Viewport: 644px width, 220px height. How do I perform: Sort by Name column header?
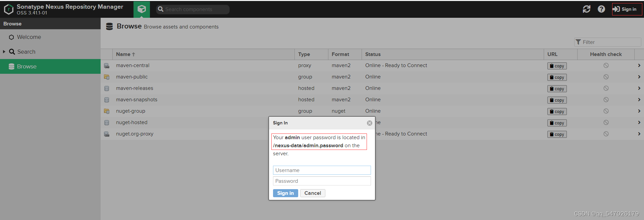pos(203,54)
